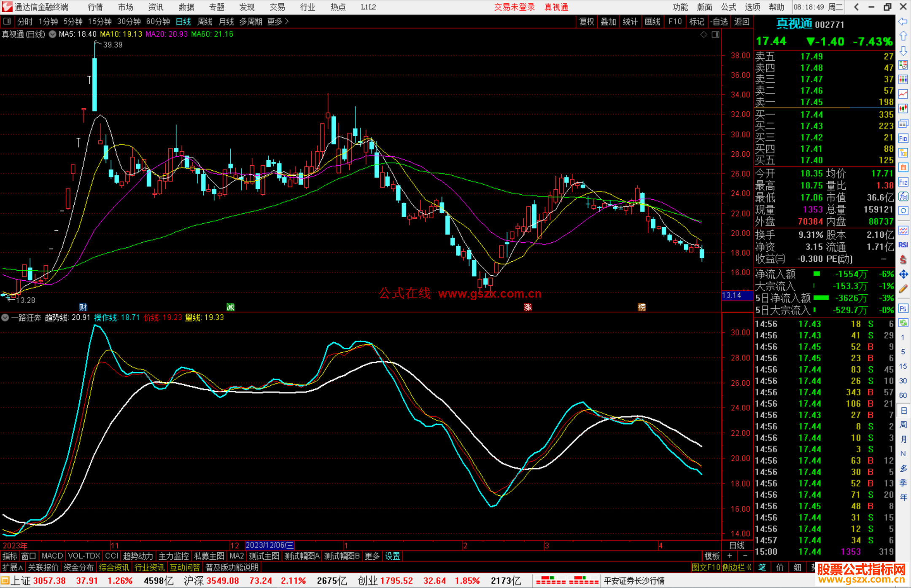The image size is (911, 588).
Task: Select the pencil drawing tool icon
Action: tap(903, 289)
